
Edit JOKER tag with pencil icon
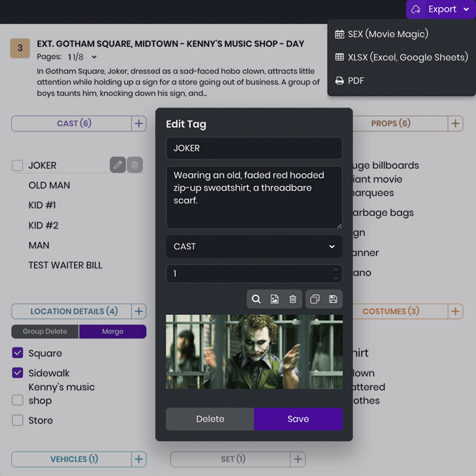click(118, 165)
